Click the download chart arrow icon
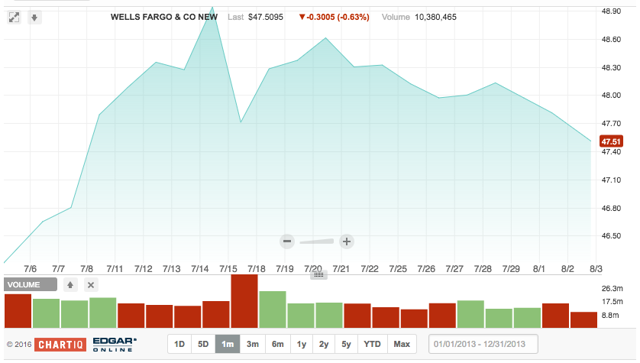 (x=35, y=18)
